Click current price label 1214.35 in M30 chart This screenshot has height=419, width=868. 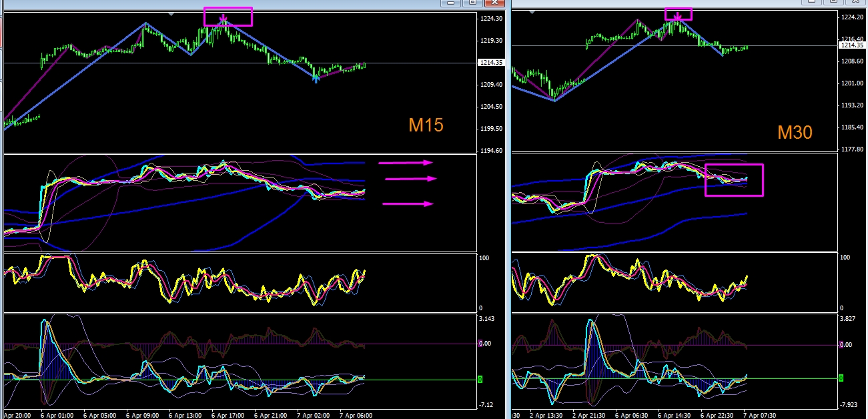(853, 45)
